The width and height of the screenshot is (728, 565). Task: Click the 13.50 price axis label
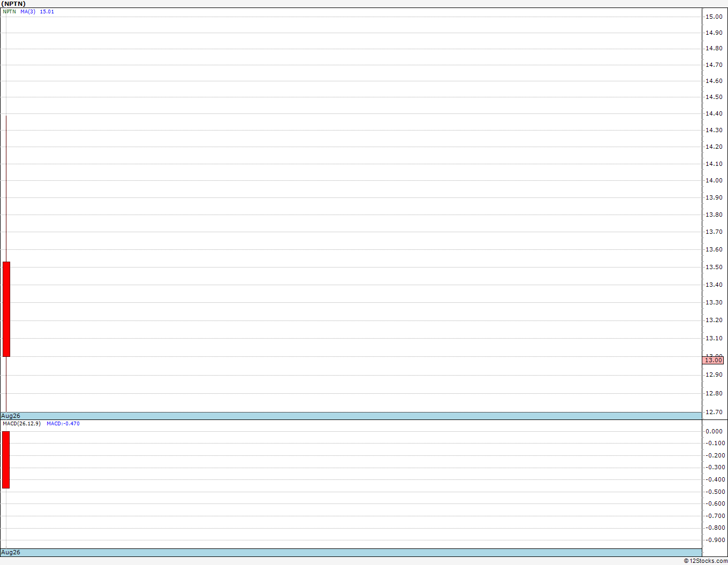pos(714,267)
